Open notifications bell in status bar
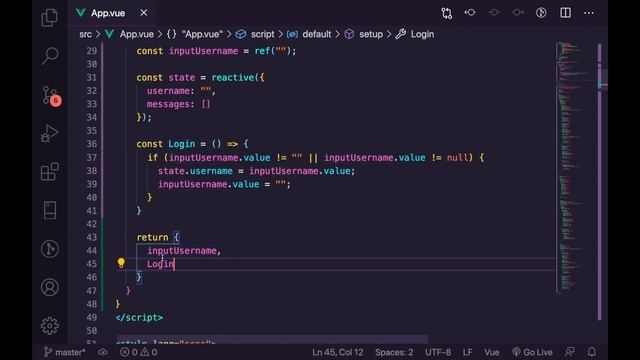 [x=591, y=352]
